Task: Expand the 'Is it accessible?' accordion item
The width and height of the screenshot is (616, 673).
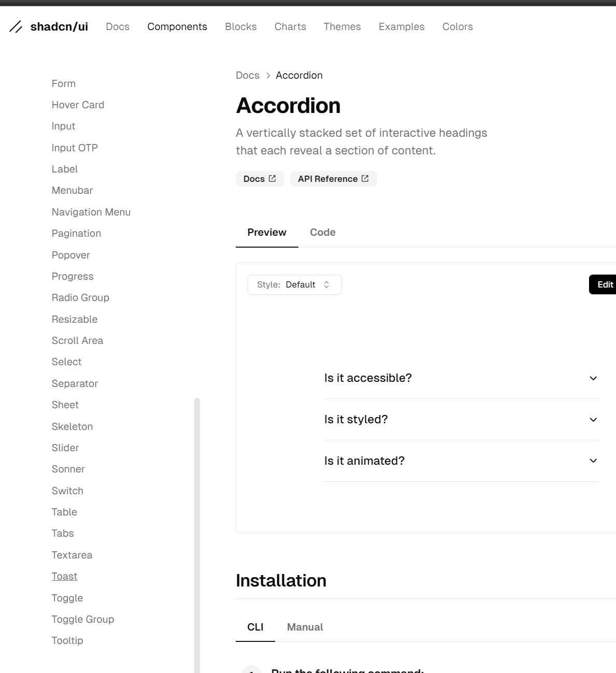Action: tap(368, 378)
